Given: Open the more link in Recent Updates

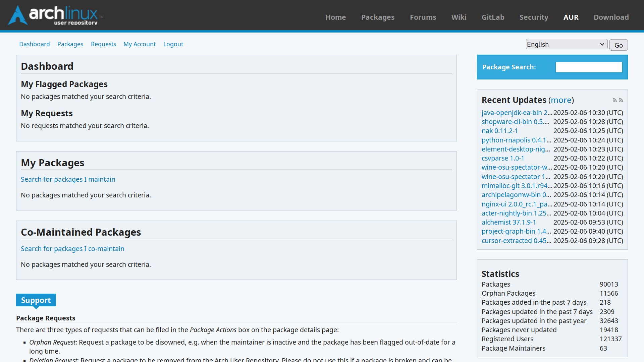Looking at the screenshot, I should (561, 100).
